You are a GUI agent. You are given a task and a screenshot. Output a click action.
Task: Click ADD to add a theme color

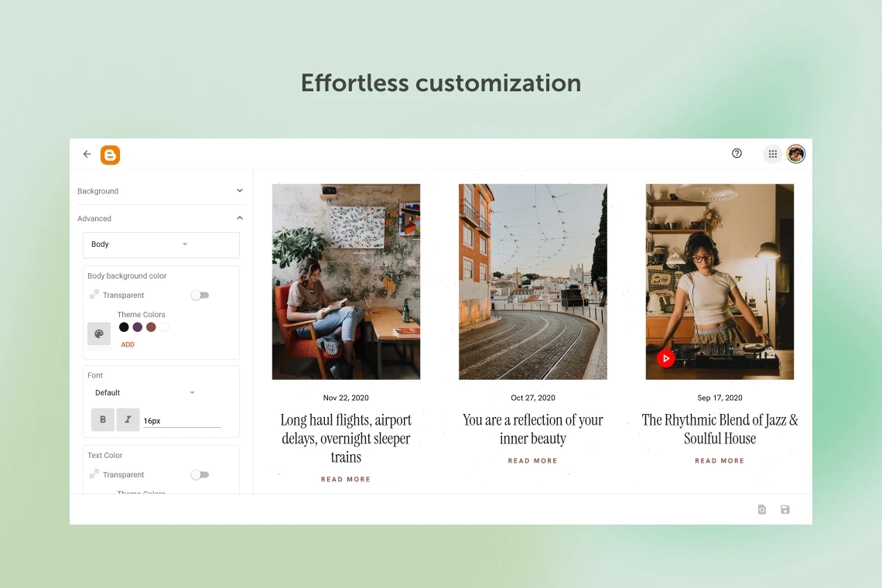(x=128, y=344)
